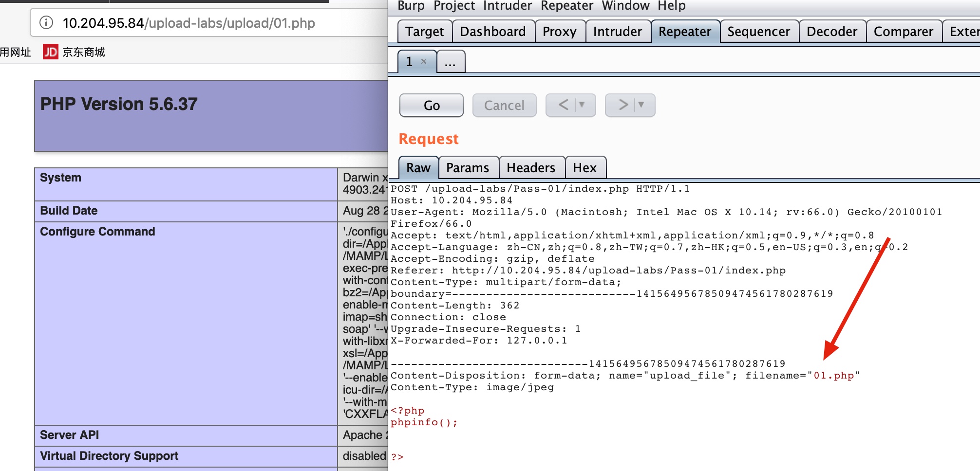The image size is (980, 471).
Task: Open the Intruder menu
Action: point(508,6)
